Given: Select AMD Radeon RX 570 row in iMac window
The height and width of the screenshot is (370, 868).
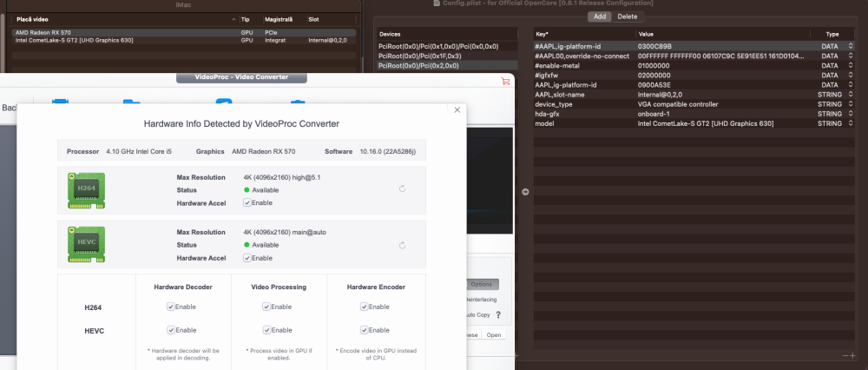Looking at the screenshot, I should (x=184, y=33).
